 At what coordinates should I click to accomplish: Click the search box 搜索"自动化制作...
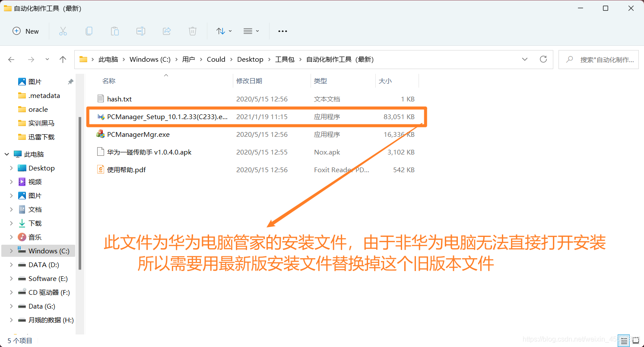coord(599,60)
